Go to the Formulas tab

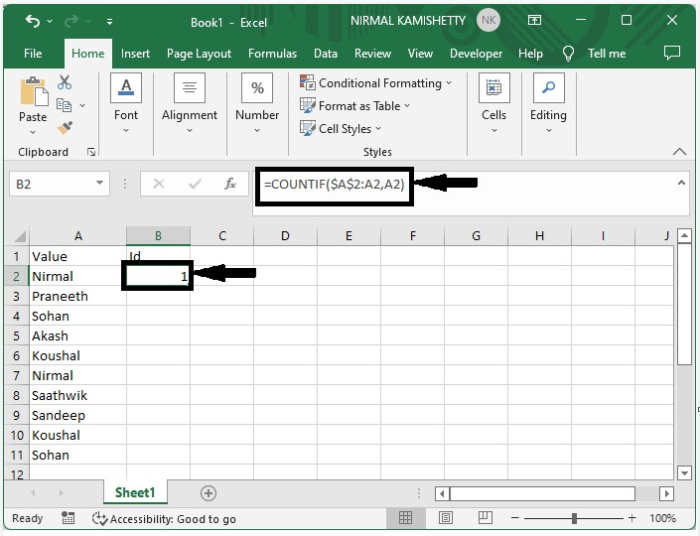(272, 54)
